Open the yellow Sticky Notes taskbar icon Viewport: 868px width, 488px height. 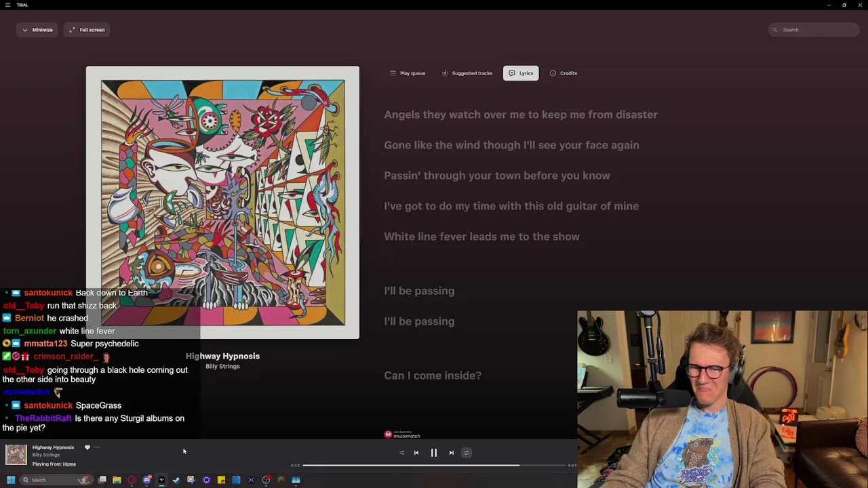point(221,480)
